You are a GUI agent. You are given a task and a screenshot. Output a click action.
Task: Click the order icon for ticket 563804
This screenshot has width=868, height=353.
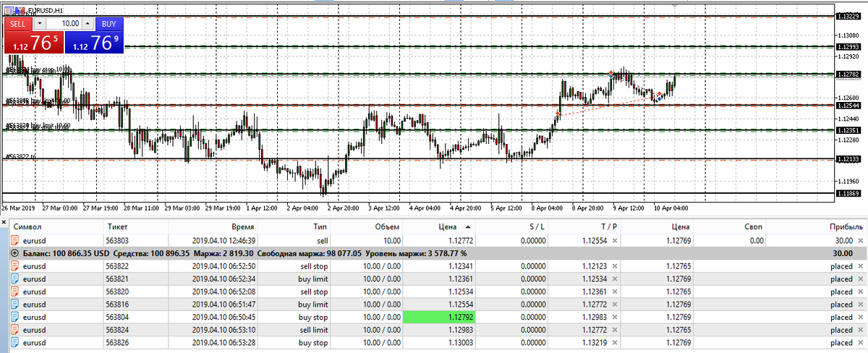(x=15, y=317)
